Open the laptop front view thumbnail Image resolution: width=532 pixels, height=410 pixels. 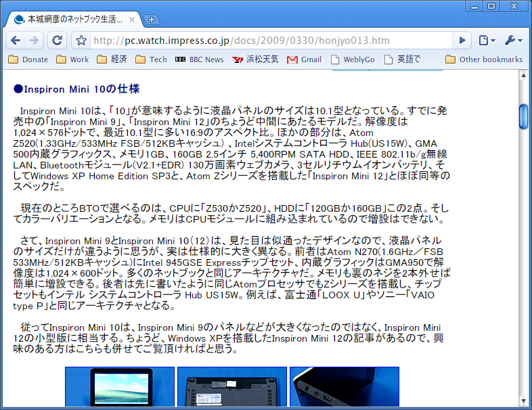(120, 386)
